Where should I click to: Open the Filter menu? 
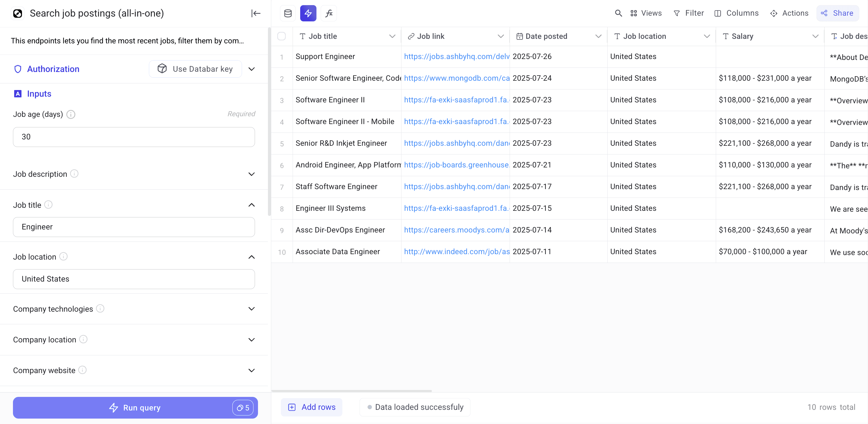point(689,14)
